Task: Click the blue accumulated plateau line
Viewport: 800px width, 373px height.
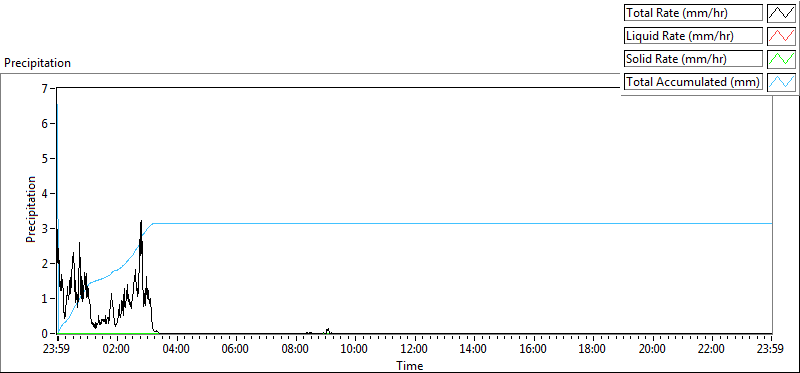Action: 459,223
